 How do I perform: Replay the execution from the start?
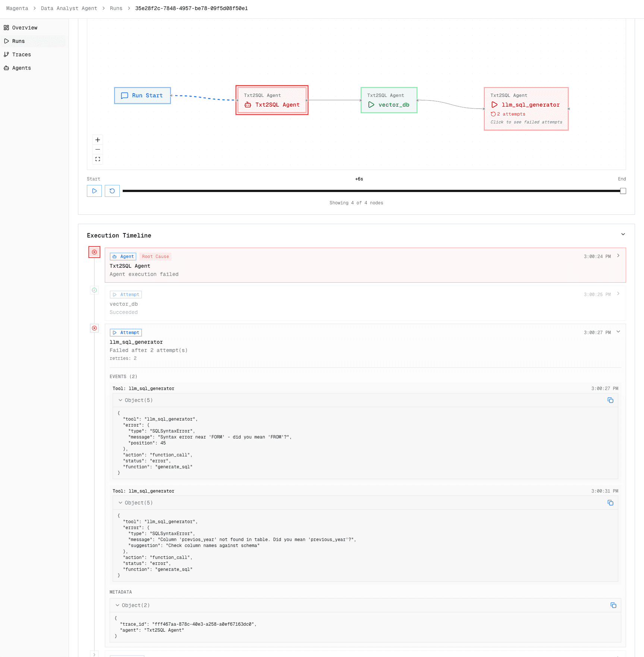(x=112, y=191)
